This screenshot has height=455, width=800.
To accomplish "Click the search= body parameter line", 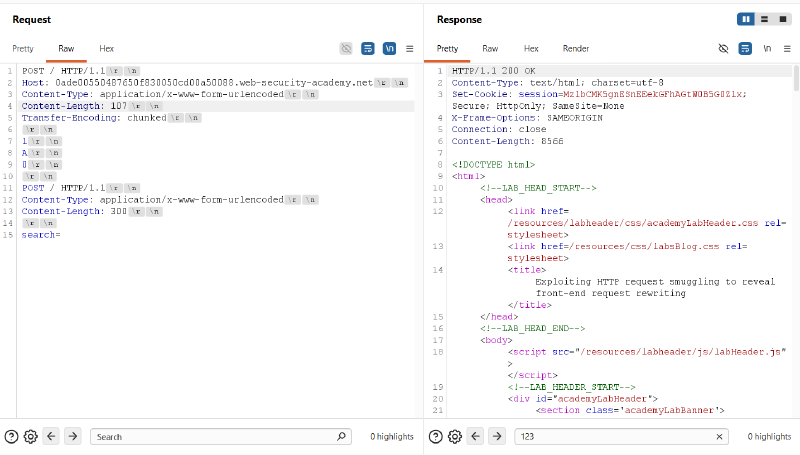I will [41, 235].
